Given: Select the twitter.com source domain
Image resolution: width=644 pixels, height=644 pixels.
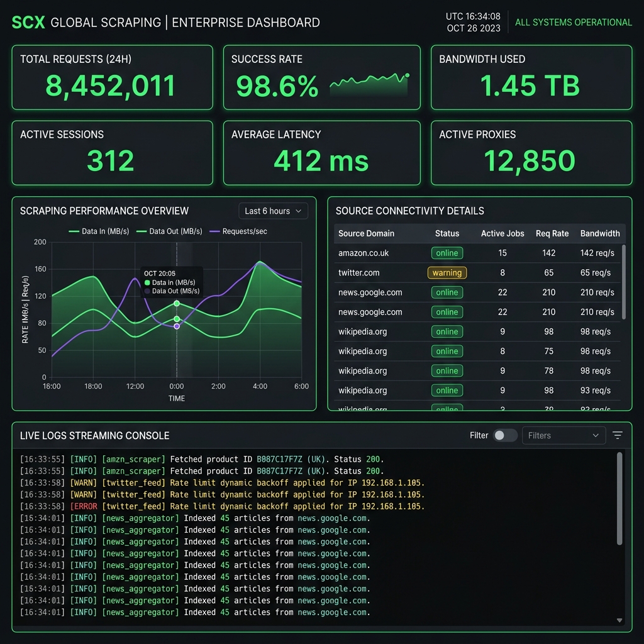Looking at the screenshot, I should coord(358,273).
